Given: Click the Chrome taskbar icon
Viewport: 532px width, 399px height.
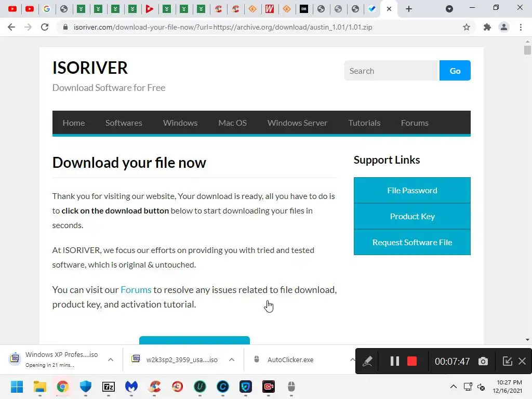Looking at the screenshot, I should pyautogui.click(x=63, y=387).
